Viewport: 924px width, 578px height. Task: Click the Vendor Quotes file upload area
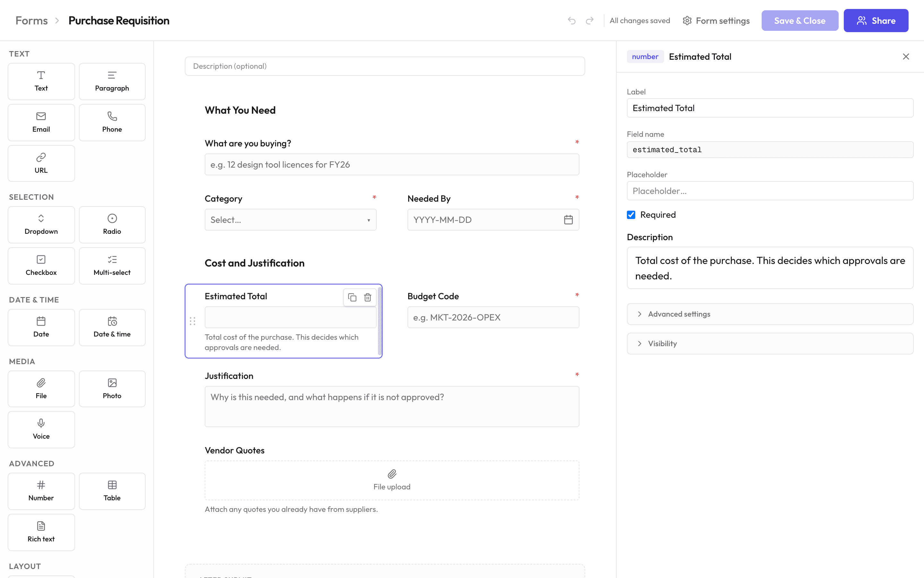(x=392, y=480)
